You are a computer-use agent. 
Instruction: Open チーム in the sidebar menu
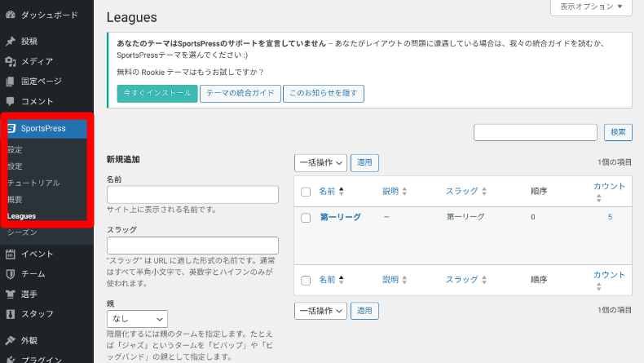click(33, 274)
